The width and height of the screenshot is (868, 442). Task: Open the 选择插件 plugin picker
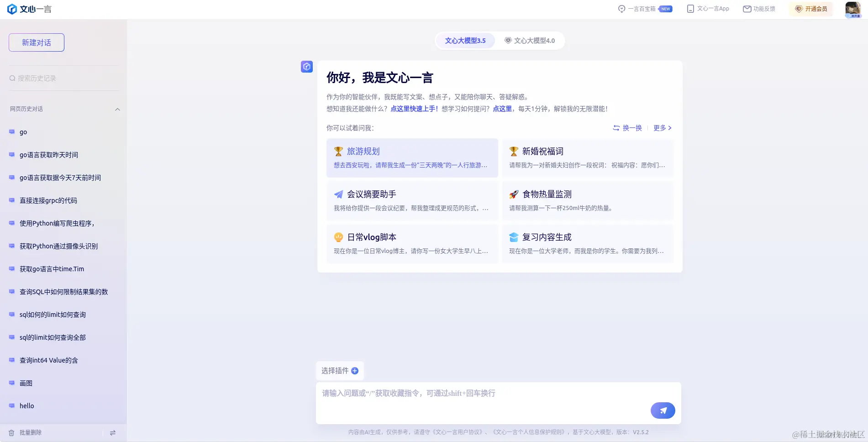339,371
